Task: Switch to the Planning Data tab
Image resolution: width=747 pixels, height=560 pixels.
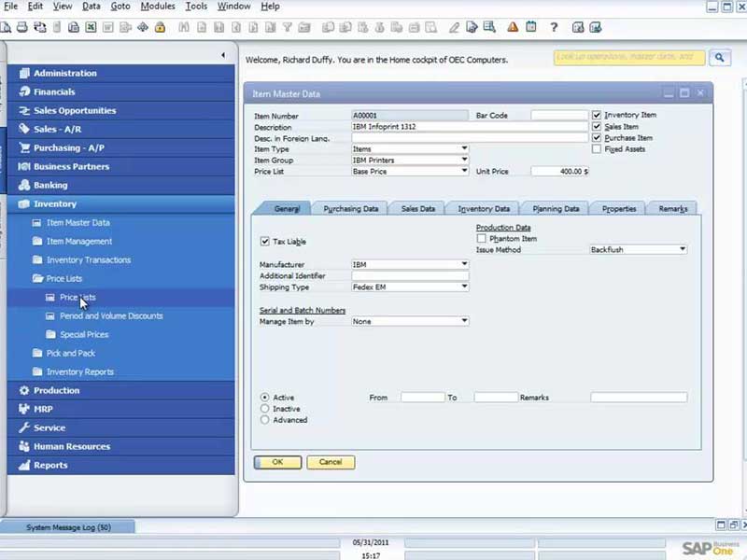Action: (x=555, y=208)
